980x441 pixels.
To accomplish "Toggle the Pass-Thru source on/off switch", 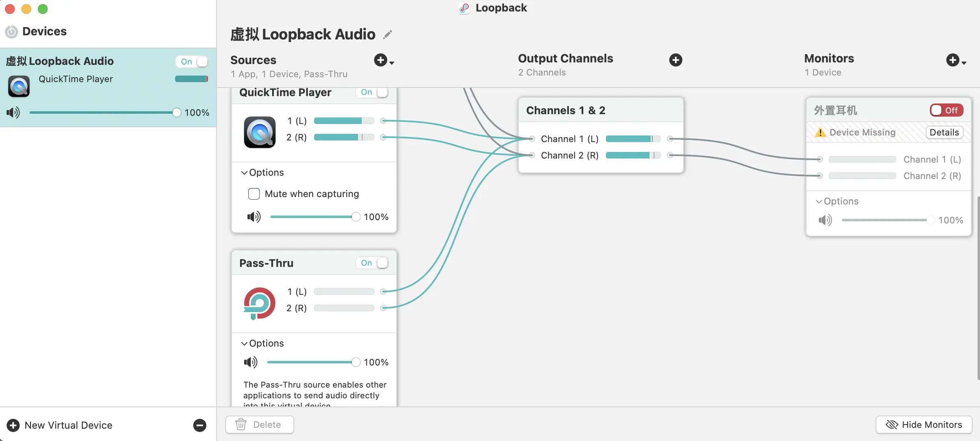I will point(372,263).
